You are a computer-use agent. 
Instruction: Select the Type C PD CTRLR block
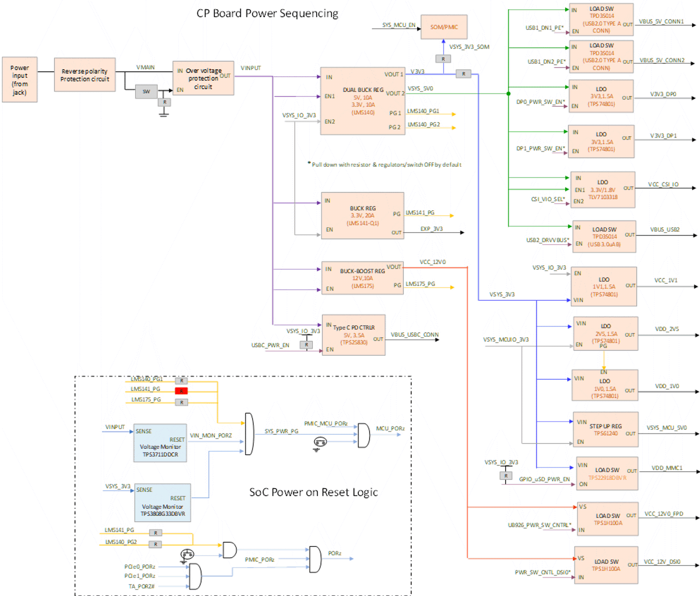point(354,335)
